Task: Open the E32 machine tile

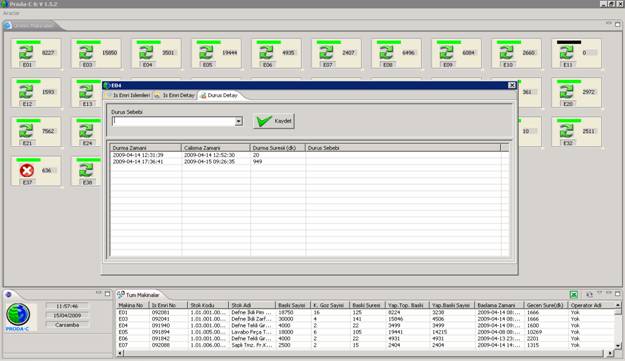Action: [x=576, y=131]
